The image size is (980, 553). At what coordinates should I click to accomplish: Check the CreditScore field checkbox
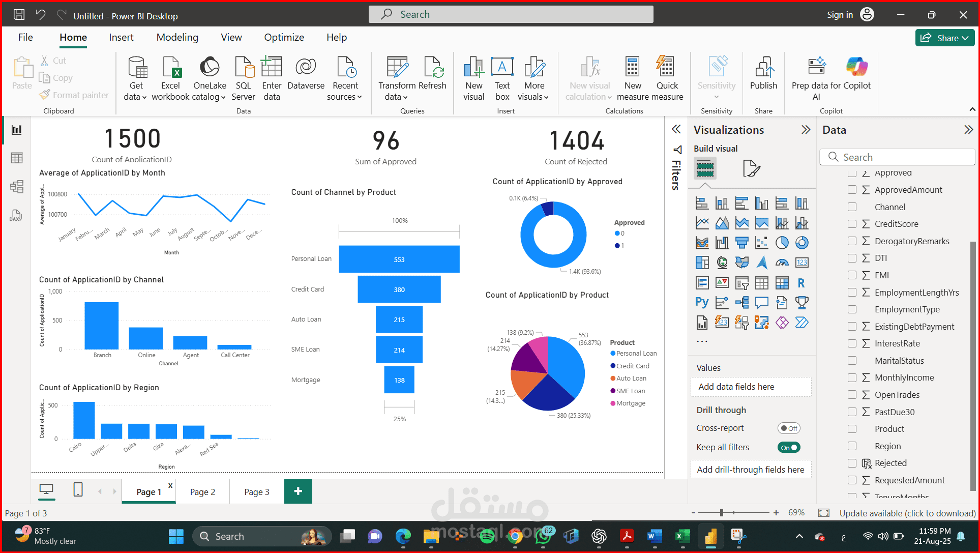point(852,224)
